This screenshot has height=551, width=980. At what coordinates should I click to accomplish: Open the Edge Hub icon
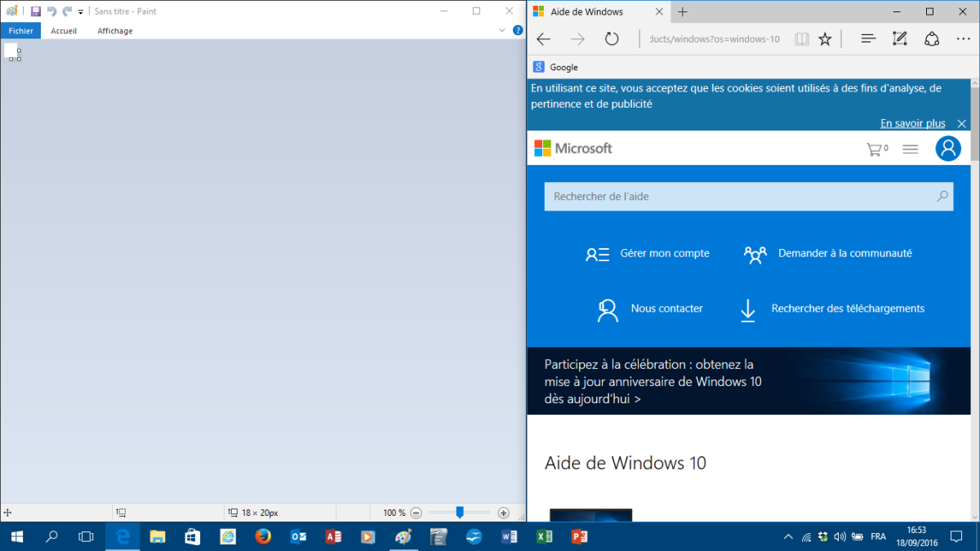[868, 39]
